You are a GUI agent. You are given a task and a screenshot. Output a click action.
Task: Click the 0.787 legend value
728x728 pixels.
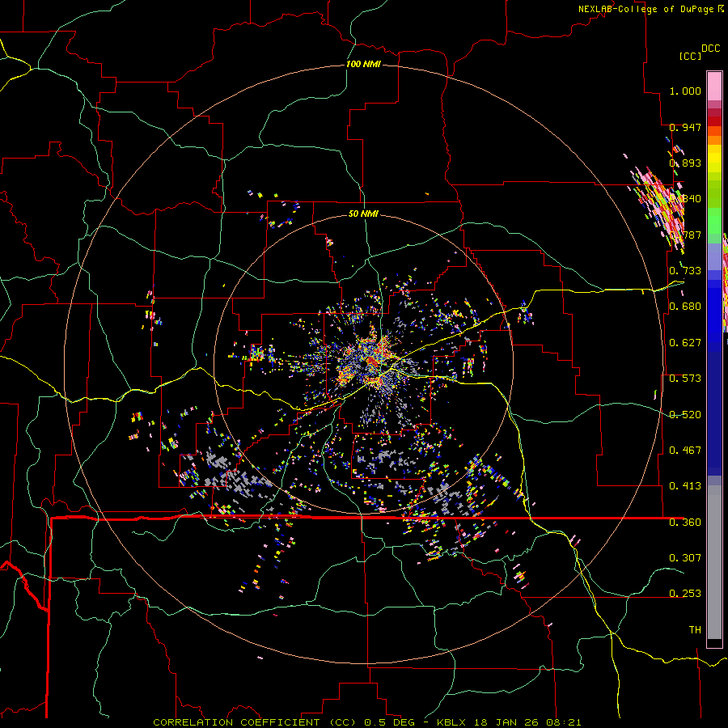click(685, 235)
